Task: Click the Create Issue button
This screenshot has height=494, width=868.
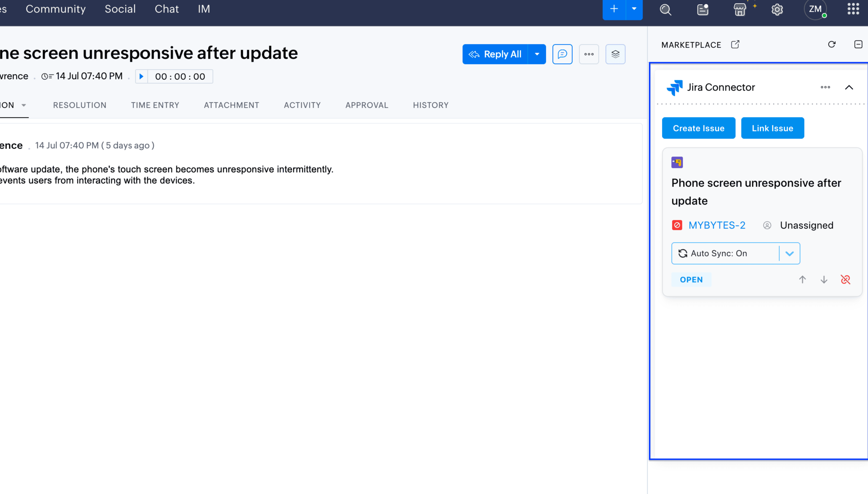Action: pyautogui.click(x=698, y=128)
